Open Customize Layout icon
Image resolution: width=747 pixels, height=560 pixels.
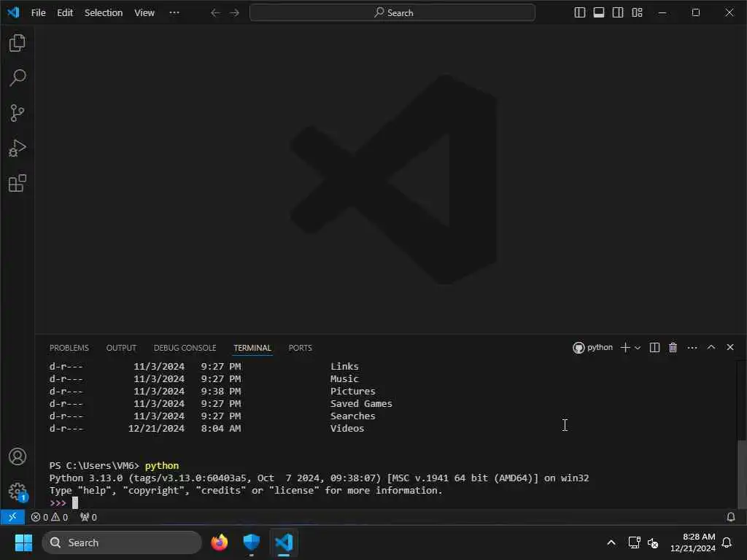click(x=637, y=13)
